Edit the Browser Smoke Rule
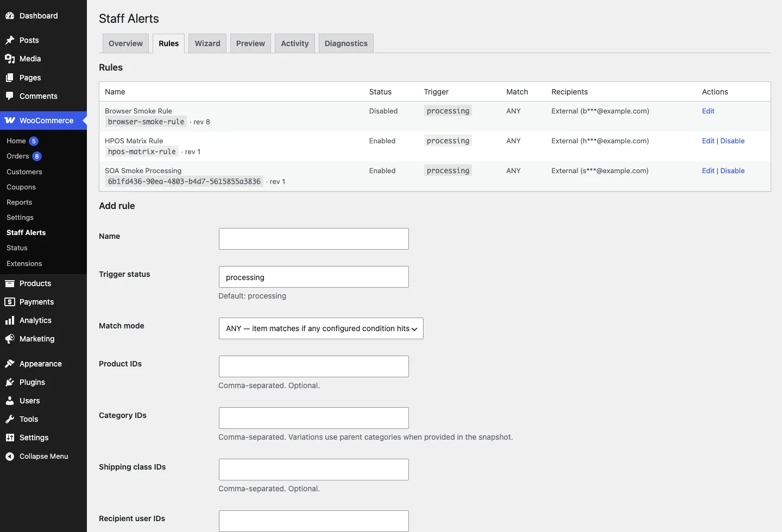 (708, 111)
